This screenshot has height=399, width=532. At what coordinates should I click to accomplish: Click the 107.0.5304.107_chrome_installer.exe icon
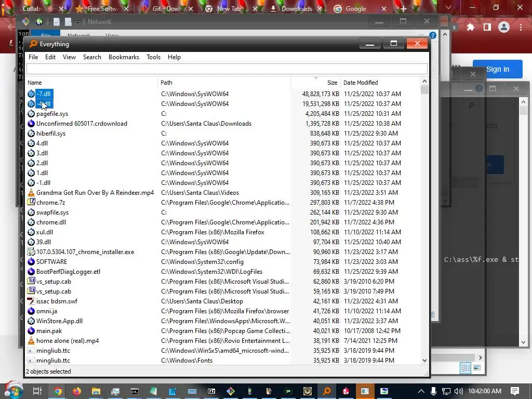(31, 252)
